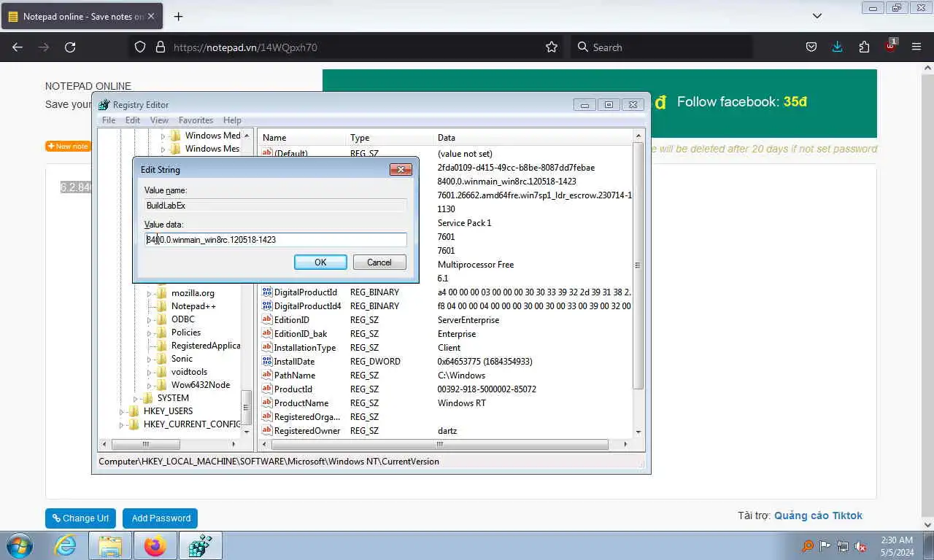934x560 pixels.
Task: Open the uBlock Origin extension icon
Action: (x=890, y=46)
